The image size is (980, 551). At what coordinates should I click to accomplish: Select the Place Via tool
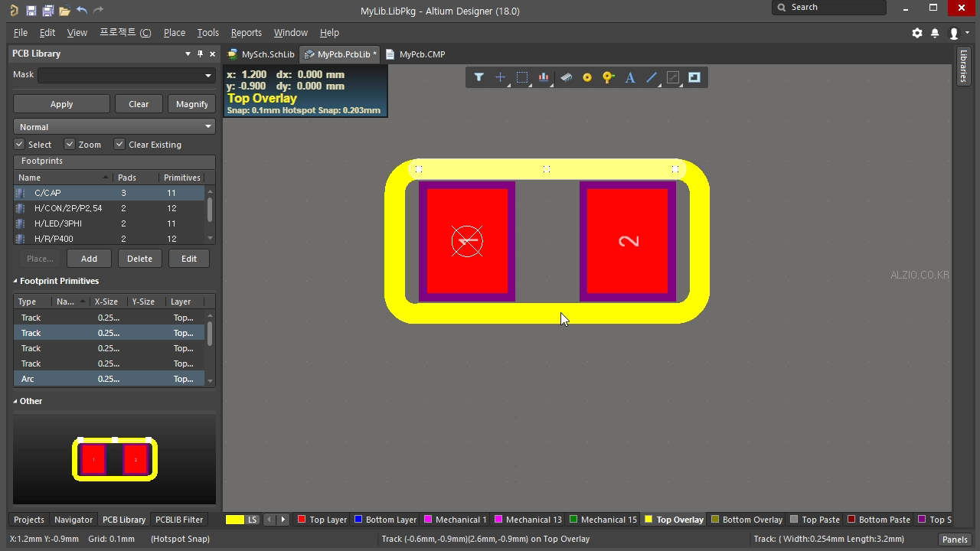click(x=609, y=77)
